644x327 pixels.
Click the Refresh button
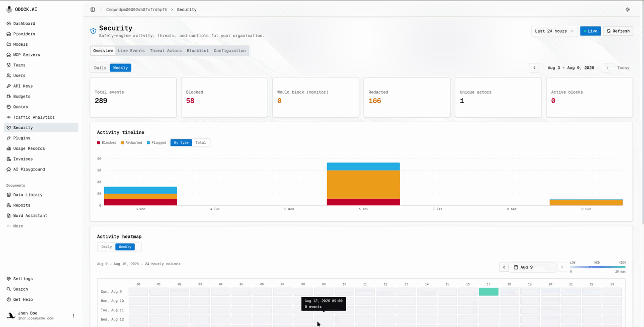point(618,31)
